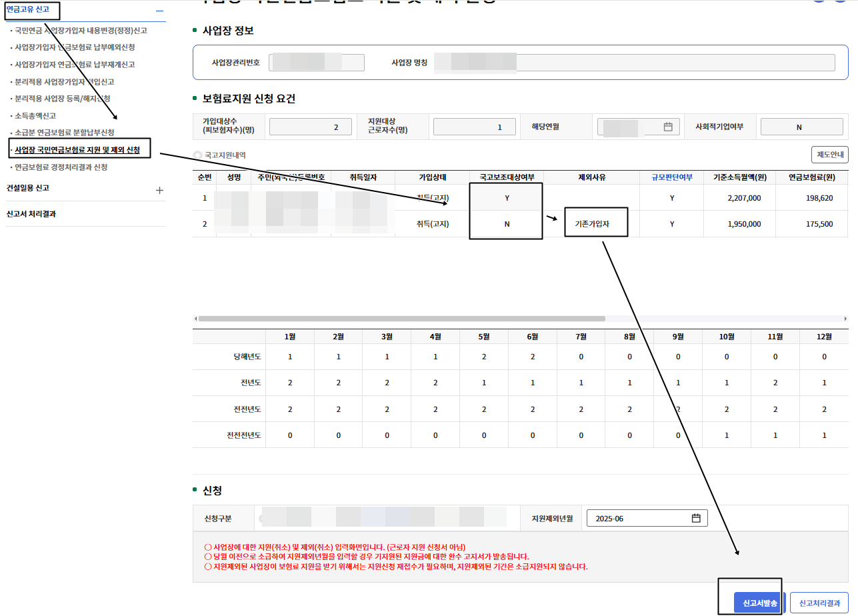Click red notice about 환수 고지서 발송

366,556
